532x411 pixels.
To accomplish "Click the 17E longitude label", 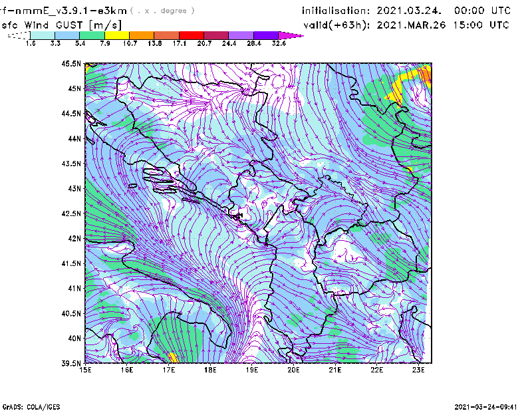I will (x=169, y=370).
